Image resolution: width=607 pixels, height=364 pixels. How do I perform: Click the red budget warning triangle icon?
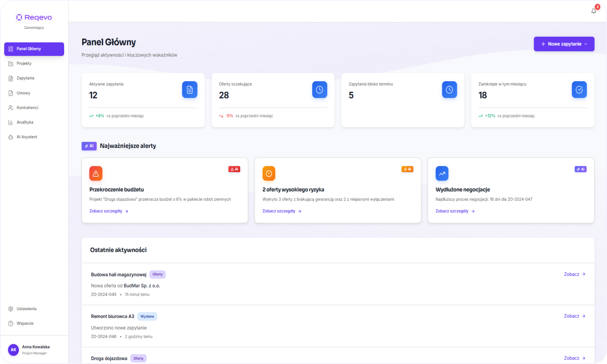[x=96, y=174]
